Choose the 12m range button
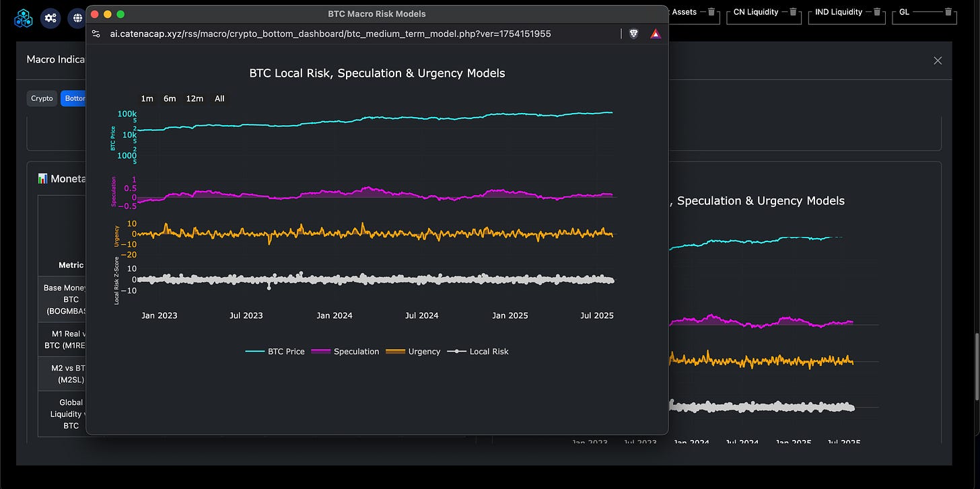The image size is (980, 489). [x=195, y=98]
